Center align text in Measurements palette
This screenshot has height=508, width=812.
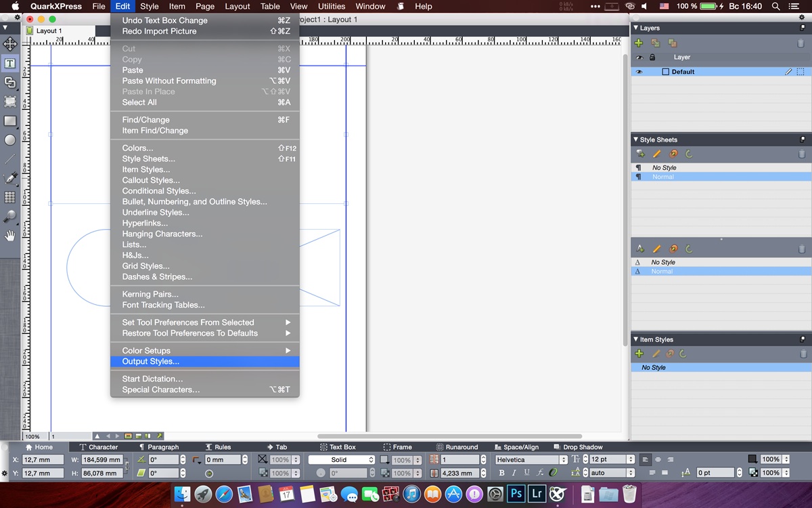[658, 459]
